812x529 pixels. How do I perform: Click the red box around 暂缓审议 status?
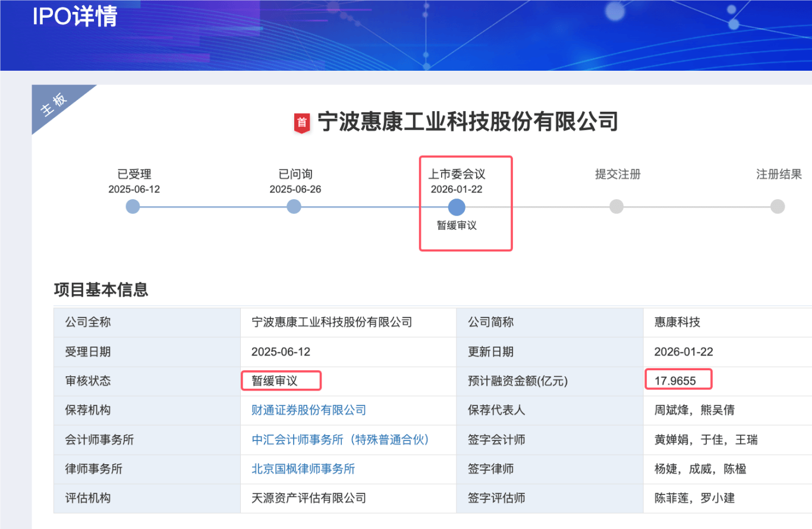coord(281,380)
